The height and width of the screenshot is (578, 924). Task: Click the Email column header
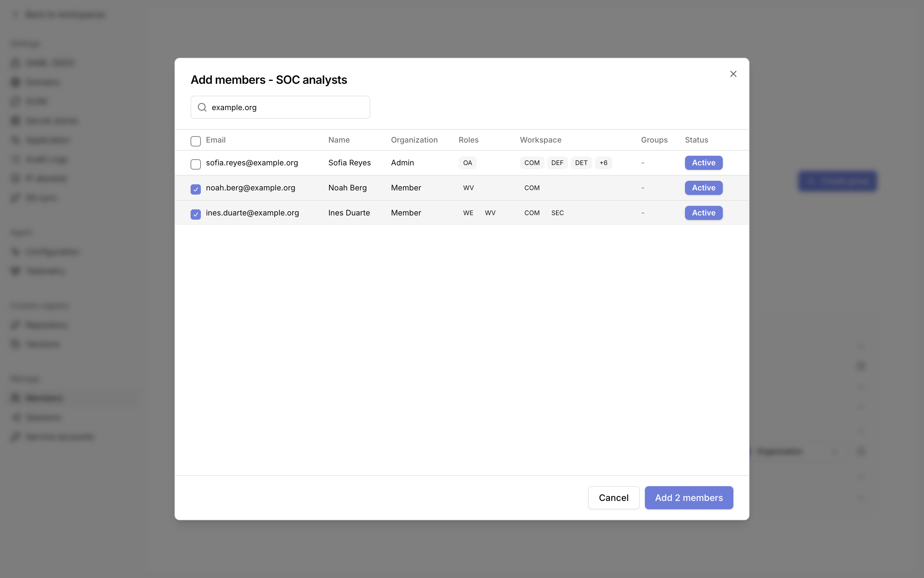click(216, 140)
